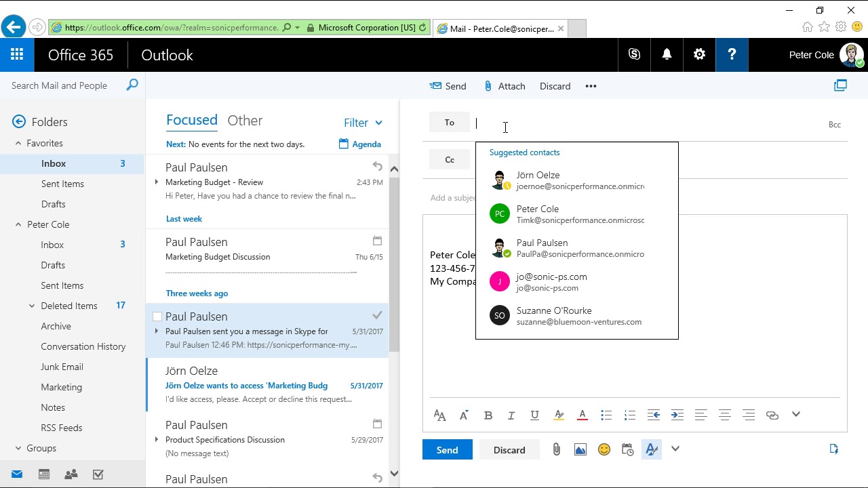
Task: Toggle italic formatting
Action: point(511,415)
